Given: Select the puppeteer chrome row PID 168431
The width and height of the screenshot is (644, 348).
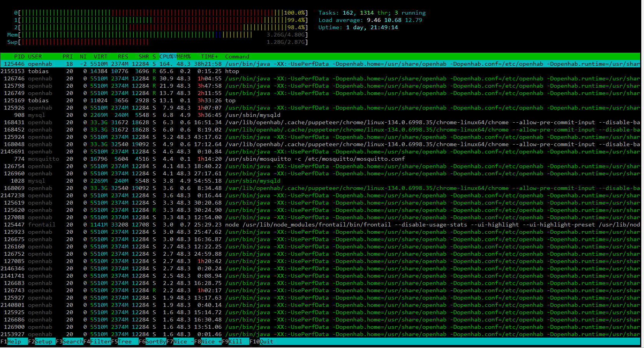Looking at the screenshot, I should pos(320,122).
